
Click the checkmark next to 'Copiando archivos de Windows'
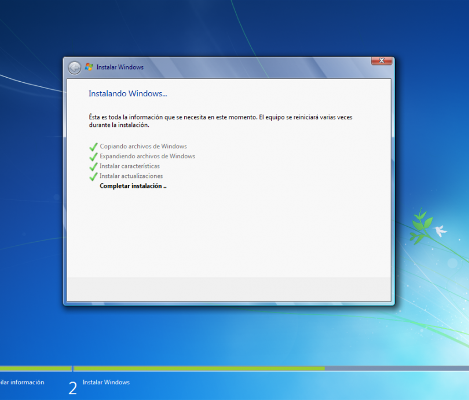(x=93, y=147)
